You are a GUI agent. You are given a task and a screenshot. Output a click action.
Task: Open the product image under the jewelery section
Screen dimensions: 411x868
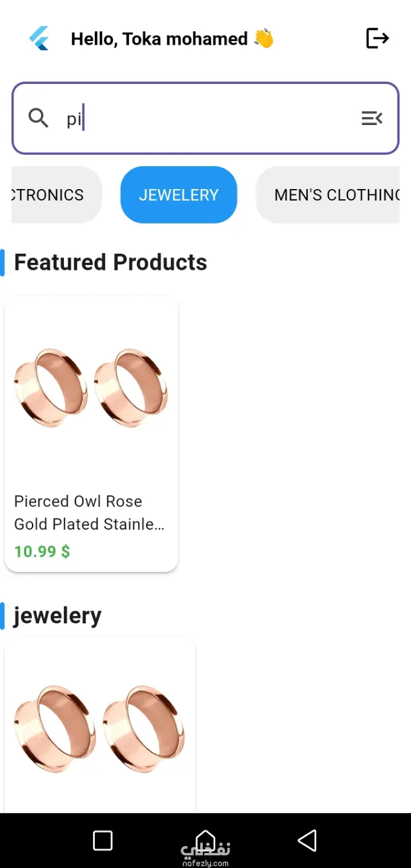(100, 728)
